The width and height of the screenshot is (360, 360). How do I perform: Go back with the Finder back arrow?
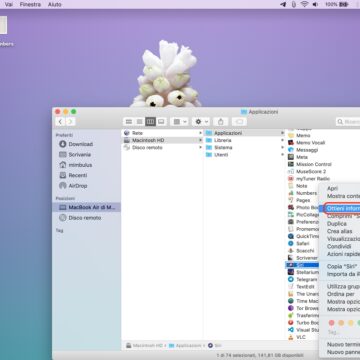(x=60, y=122)
